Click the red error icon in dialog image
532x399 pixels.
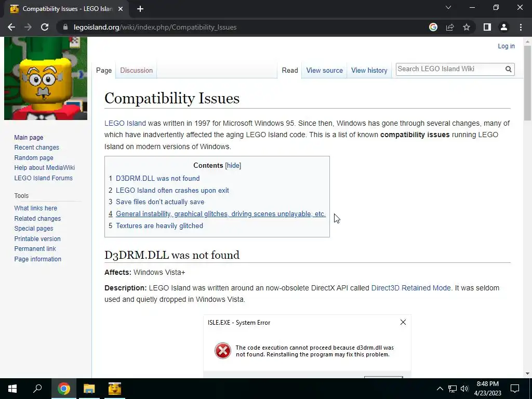[x=222, y=351]
